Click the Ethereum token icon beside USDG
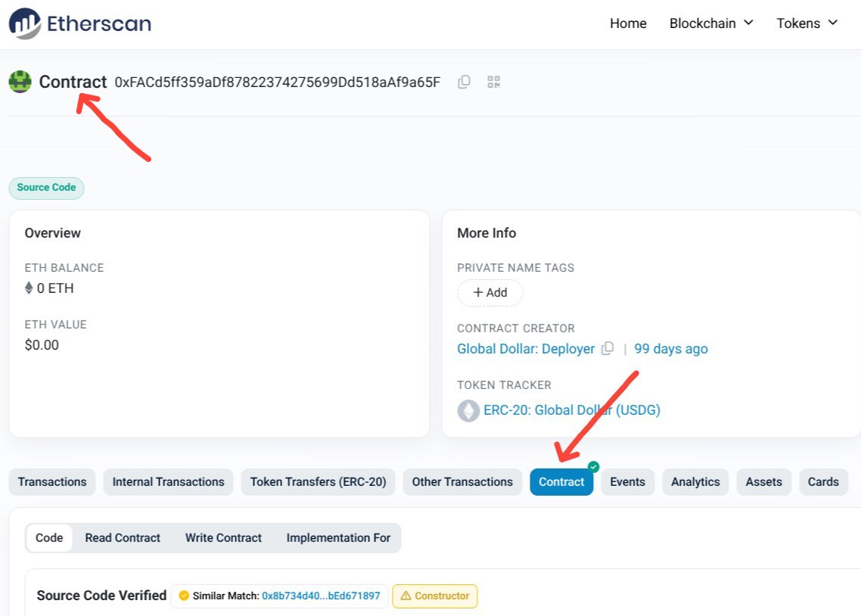 [468, 411]
